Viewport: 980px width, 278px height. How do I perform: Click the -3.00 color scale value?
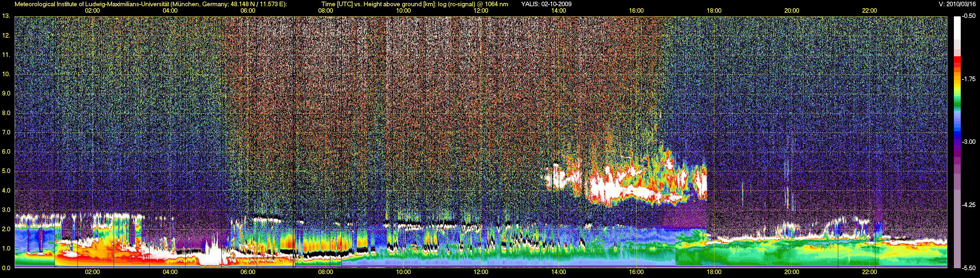pos(969,142)
